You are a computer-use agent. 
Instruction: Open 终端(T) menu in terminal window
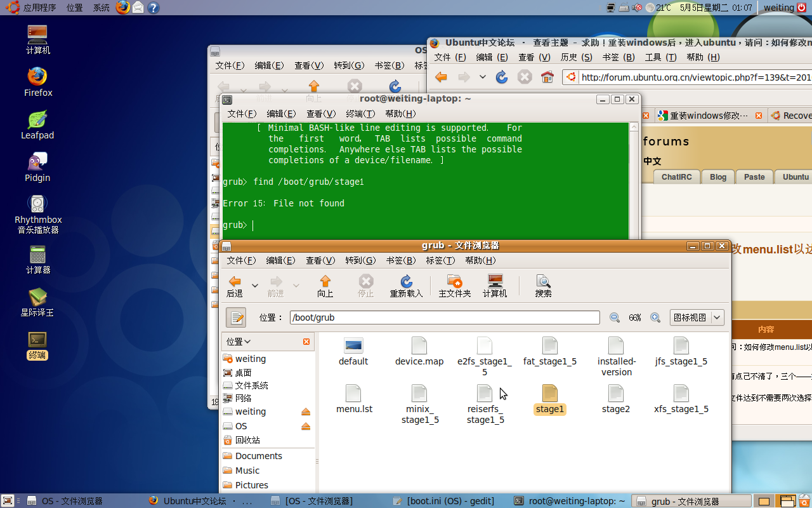click(x=360, y=114)
